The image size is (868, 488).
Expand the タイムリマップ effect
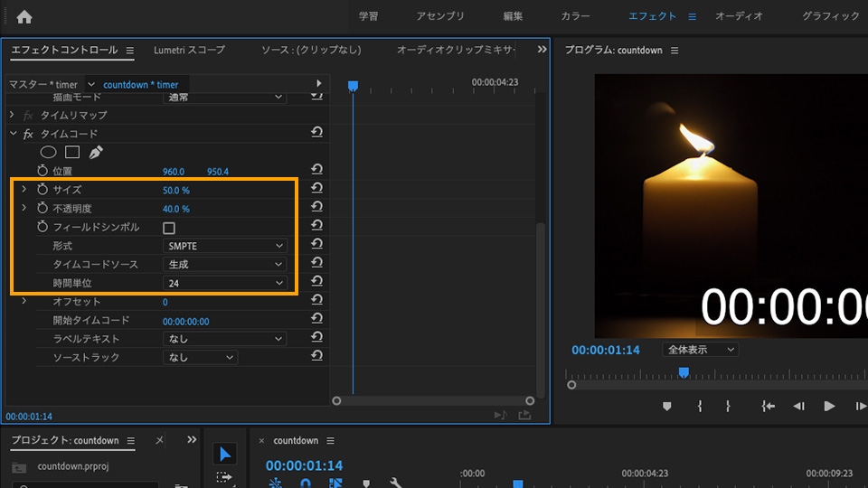click(12, 115)
